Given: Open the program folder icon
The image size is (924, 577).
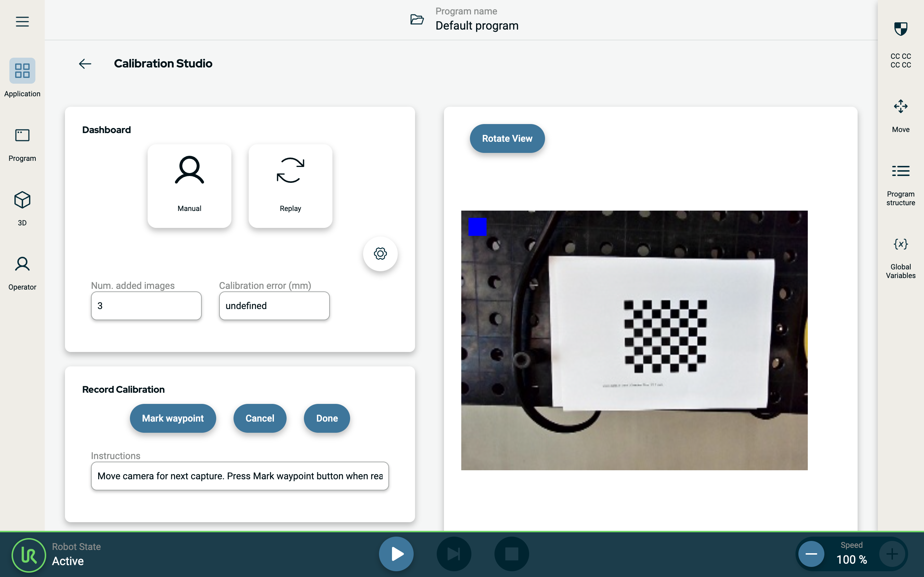Looking at the screenshot, I should click(417, 19).
